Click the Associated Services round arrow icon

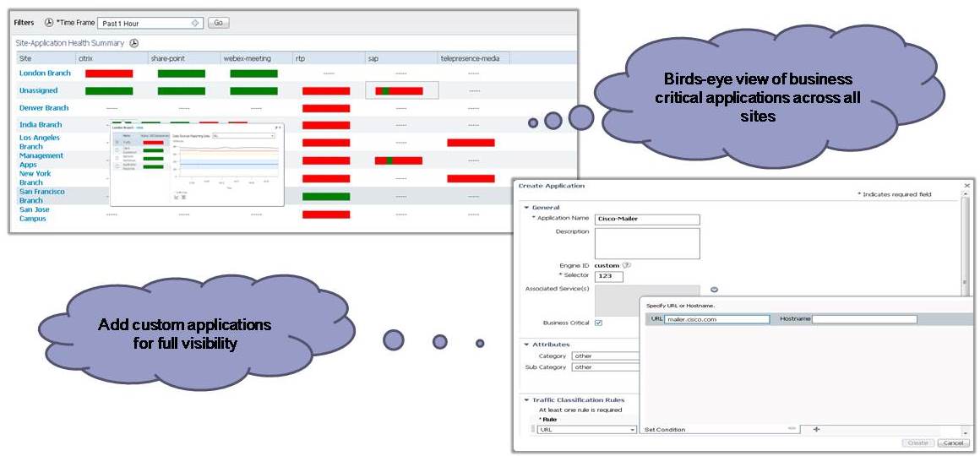[x=714, y=290]
